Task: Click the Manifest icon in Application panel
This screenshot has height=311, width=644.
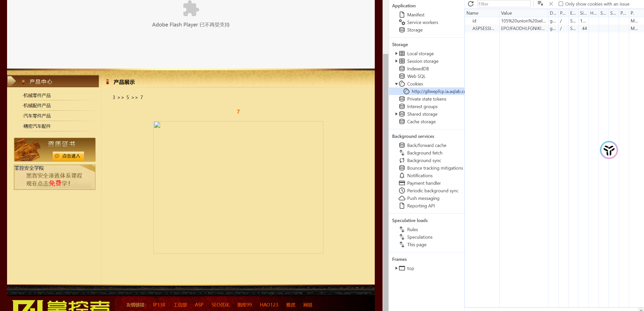Action: click(401, 14)
